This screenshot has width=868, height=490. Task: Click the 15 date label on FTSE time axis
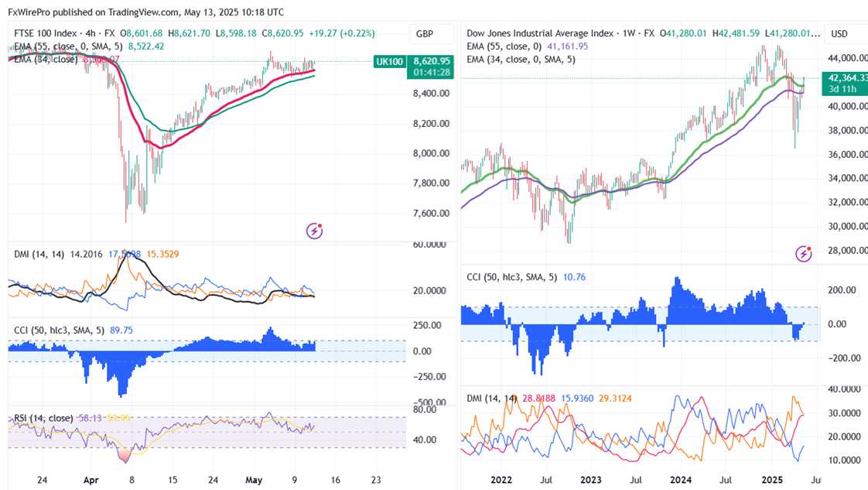click(x=173, y=480)
